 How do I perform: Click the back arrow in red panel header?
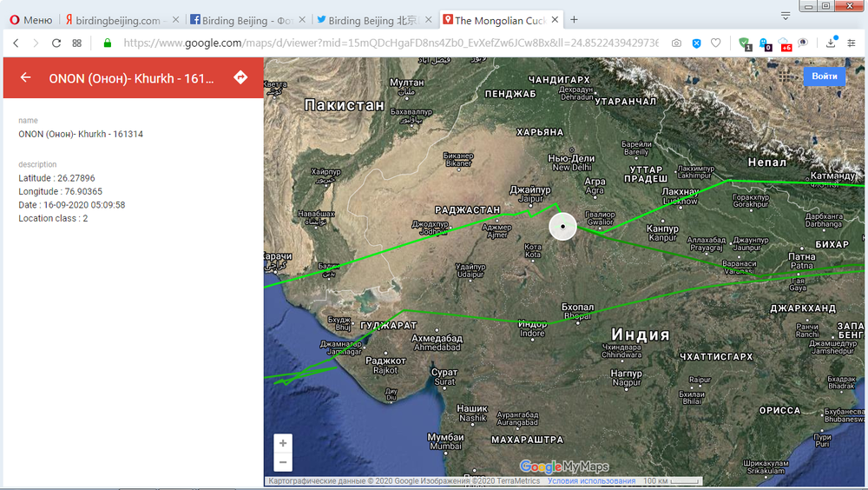tap(26, 78)
